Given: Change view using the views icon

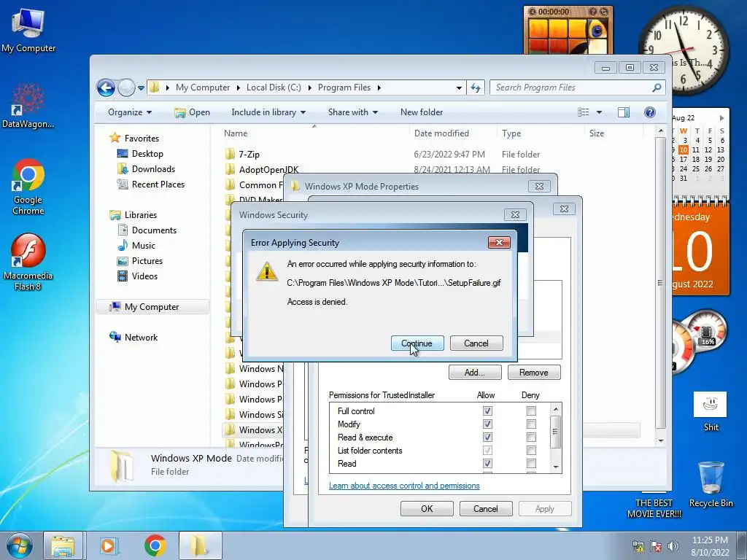Looking at the screenshot, I should coord(583,112).
